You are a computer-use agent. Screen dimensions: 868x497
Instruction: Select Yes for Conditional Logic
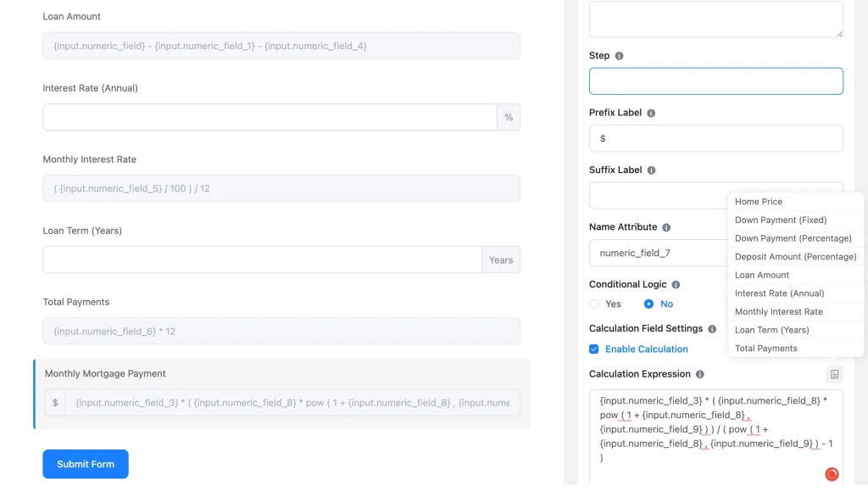pos(594,304)
